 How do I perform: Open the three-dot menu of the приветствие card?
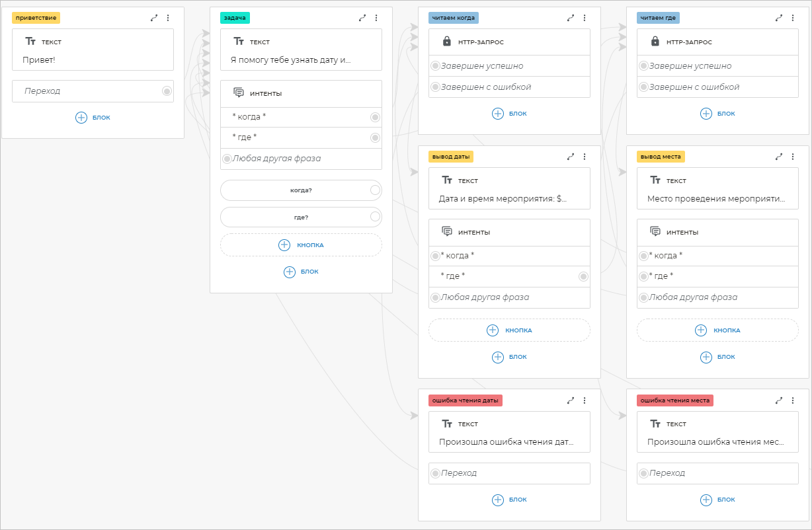(168, 18)
